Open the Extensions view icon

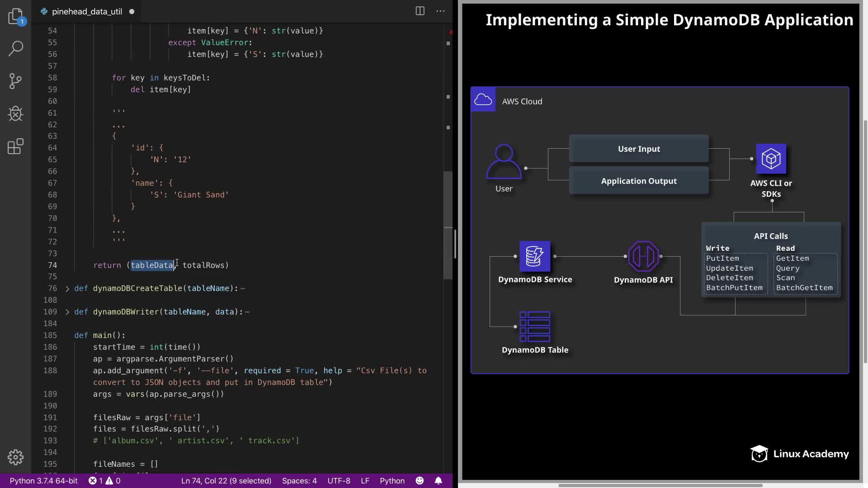[x=15, y=146]
